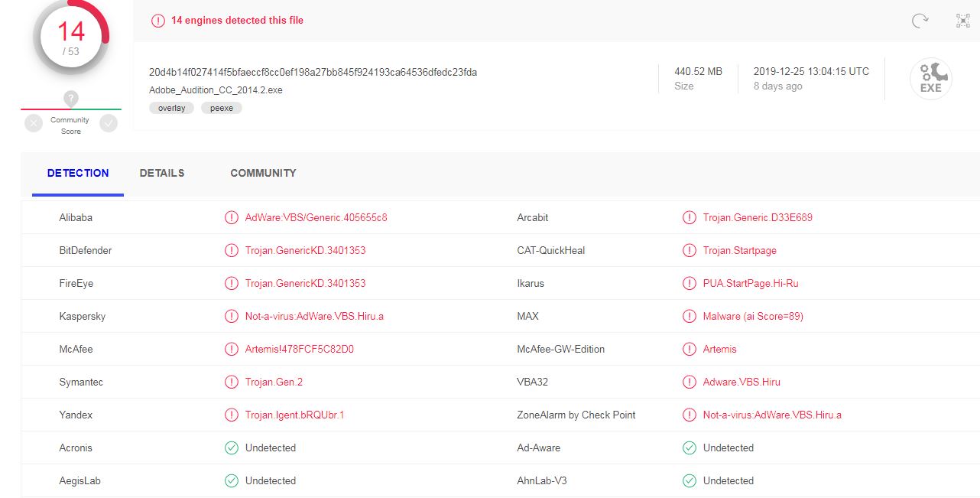This screenshot has width=980, height=498.
Task: Click the Trojan.Igent.bRQUbr.1 result
Action: pos(295,415)
